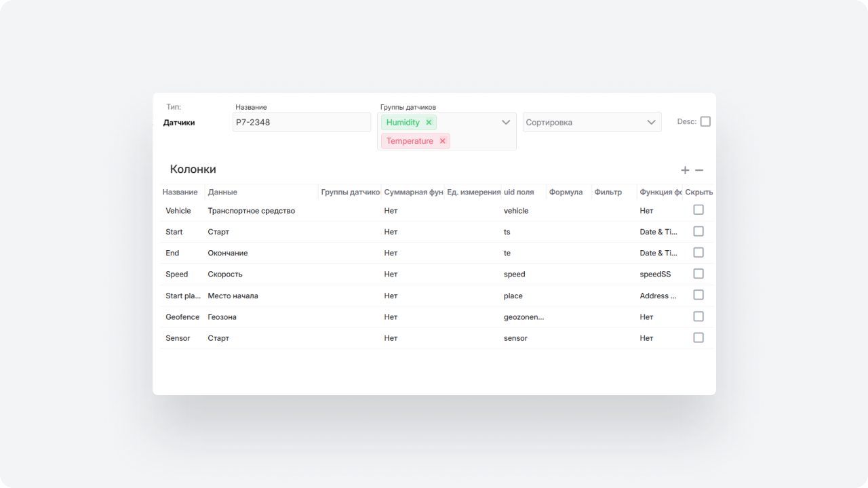
Task: Click speedSS function in Speed row
Action: tap(655, 274)
